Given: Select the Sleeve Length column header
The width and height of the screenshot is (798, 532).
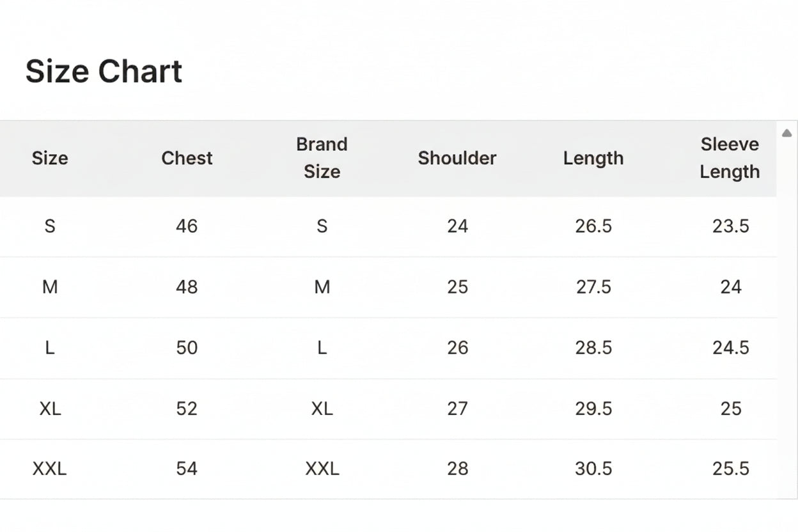Looking at the screenshot, I should [730, 158].
